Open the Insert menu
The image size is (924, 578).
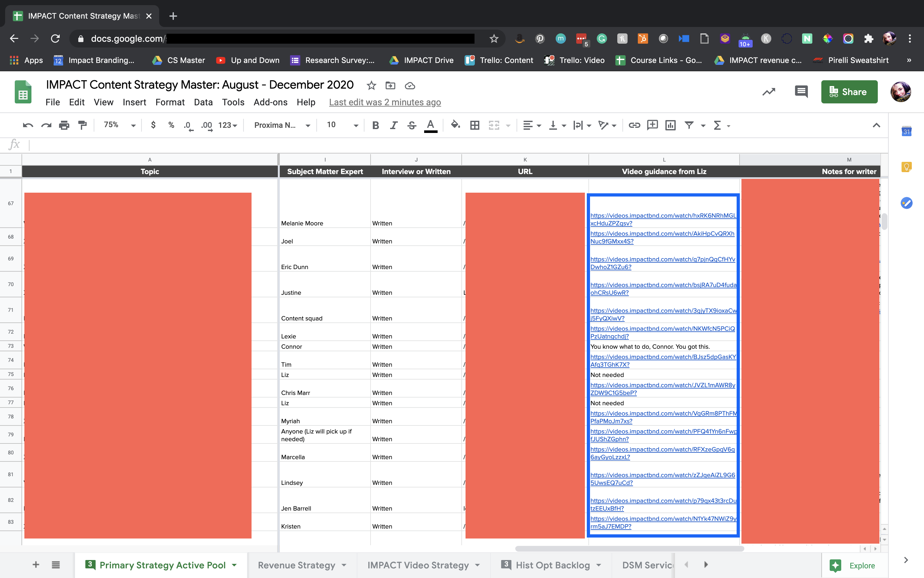(134, 102)
